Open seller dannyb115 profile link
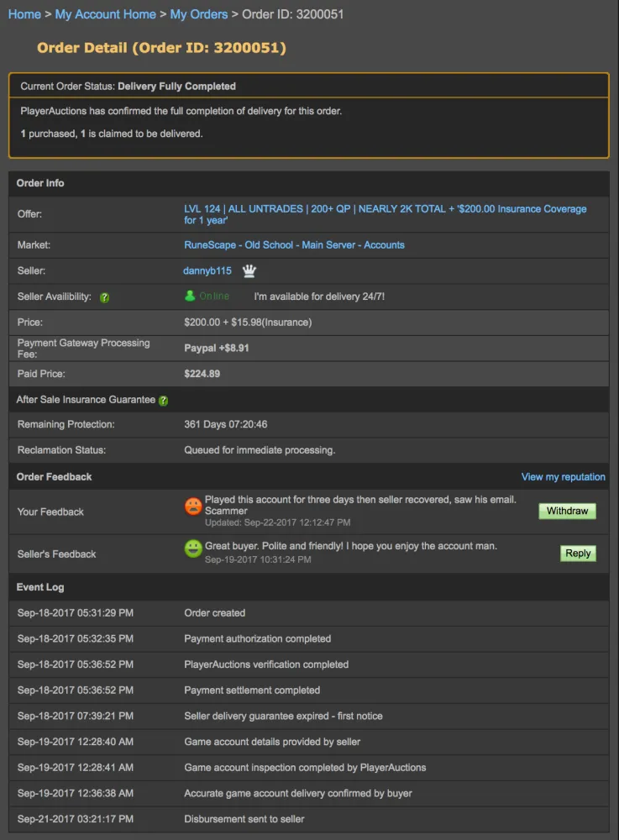 click(207, 271)
